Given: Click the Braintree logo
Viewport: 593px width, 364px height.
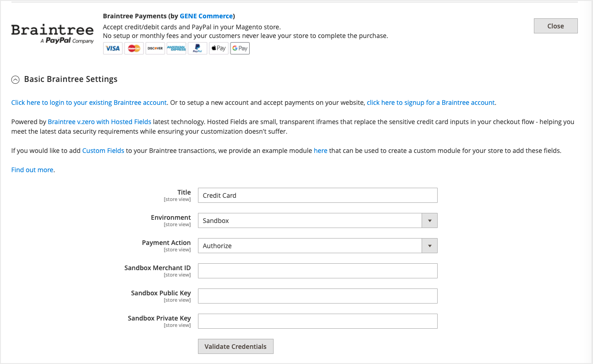Looking at the screenshot, I should (52, 34).
